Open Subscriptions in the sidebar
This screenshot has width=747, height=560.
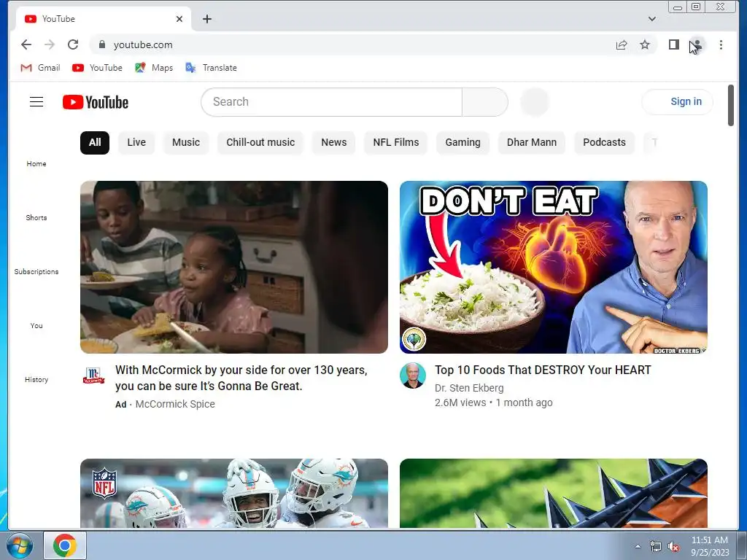(36, 271)
